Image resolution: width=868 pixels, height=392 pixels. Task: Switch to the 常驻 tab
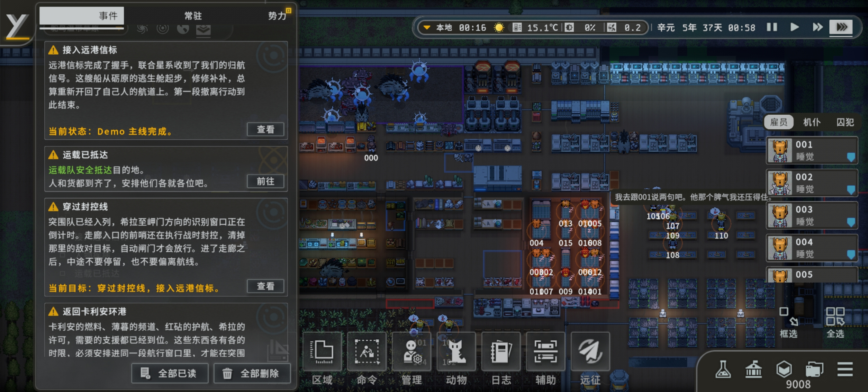193,15
